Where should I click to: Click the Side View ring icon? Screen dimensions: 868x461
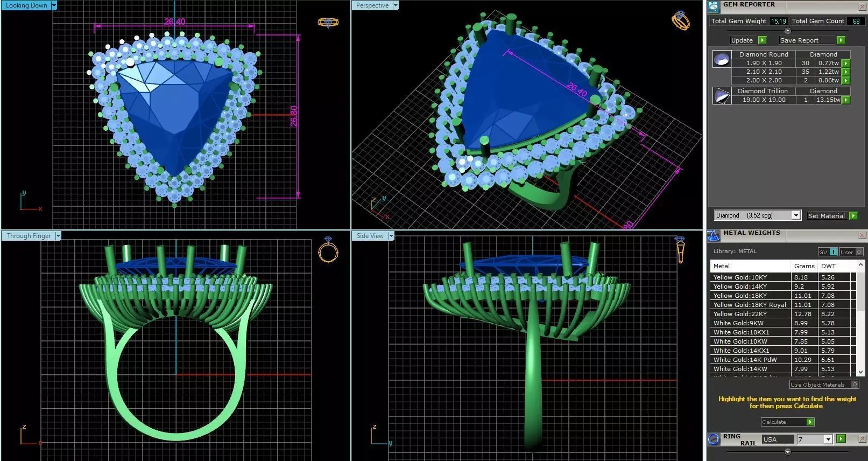pos(680,250)
